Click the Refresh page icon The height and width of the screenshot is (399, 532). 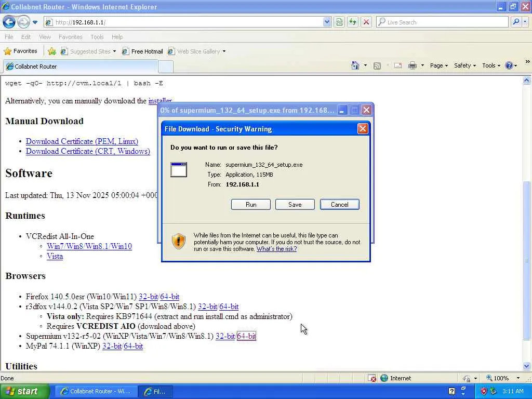tap(353, 22)
